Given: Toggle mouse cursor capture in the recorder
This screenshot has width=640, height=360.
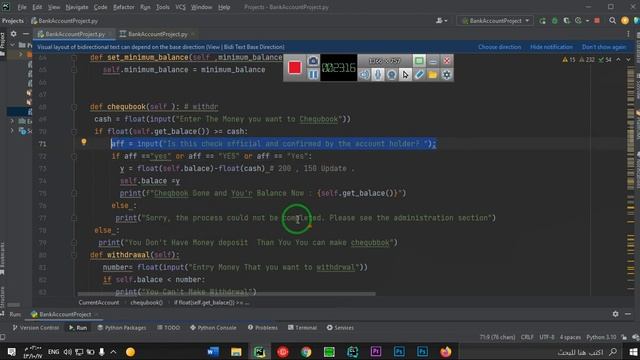Looking at the screenshot, I should pos(405,75).
